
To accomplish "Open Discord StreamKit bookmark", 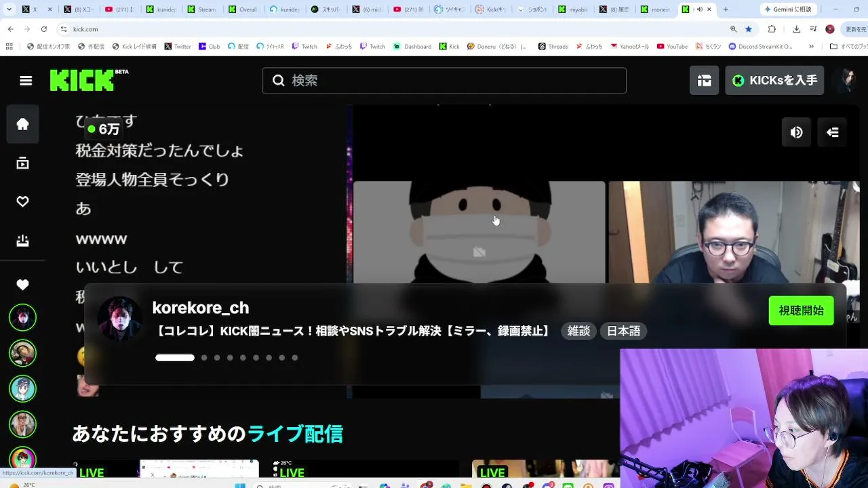I will pos(761,47).
